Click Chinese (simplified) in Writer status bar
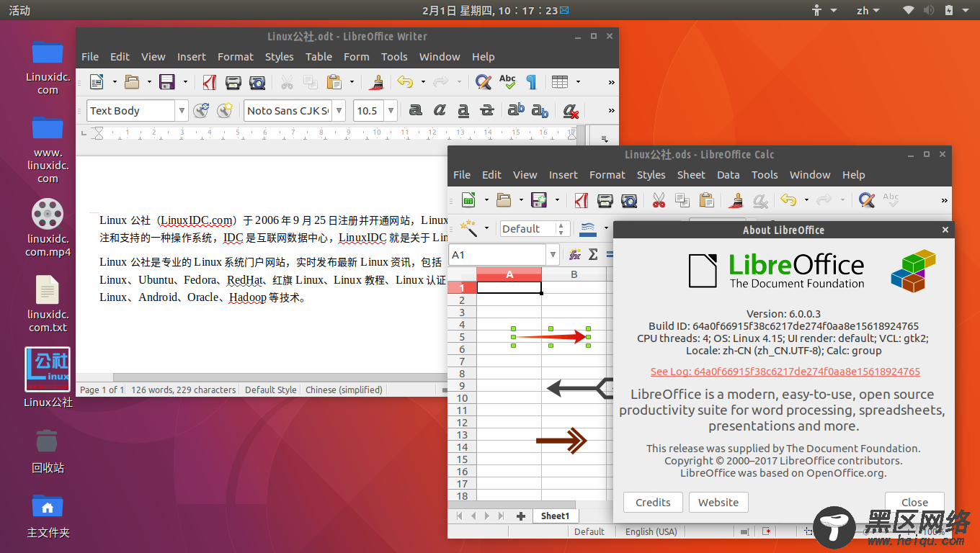980x553 pixels. click(344, 390)
